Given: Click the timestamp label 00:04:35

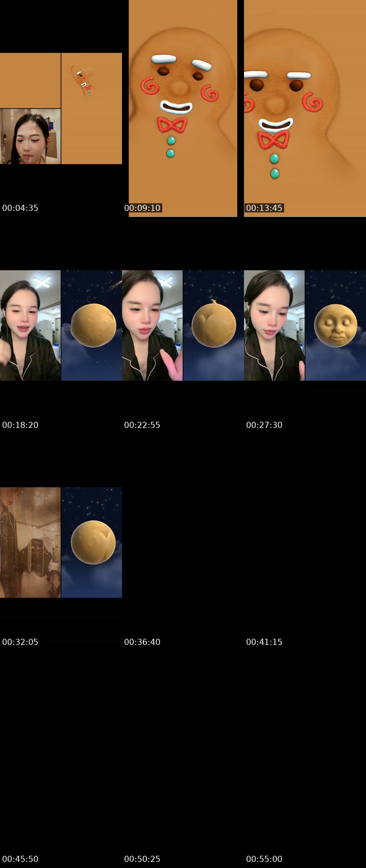Looking at the screenshot, I should [x=20, y=208].
